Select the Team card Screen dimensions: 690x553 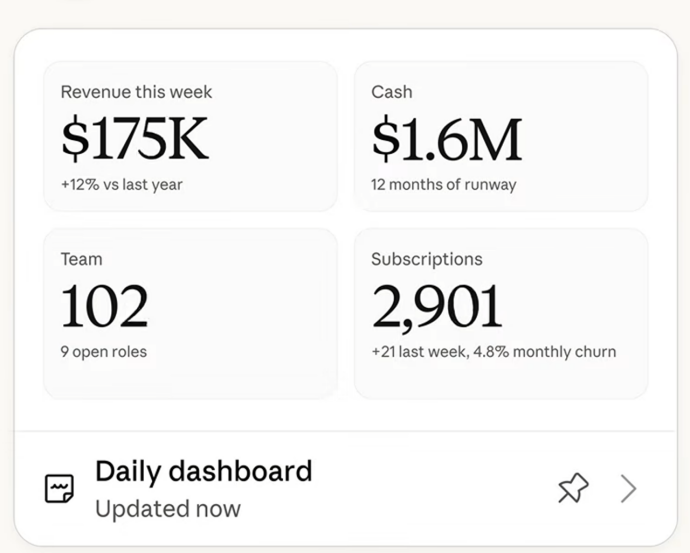tap(191, 314)
